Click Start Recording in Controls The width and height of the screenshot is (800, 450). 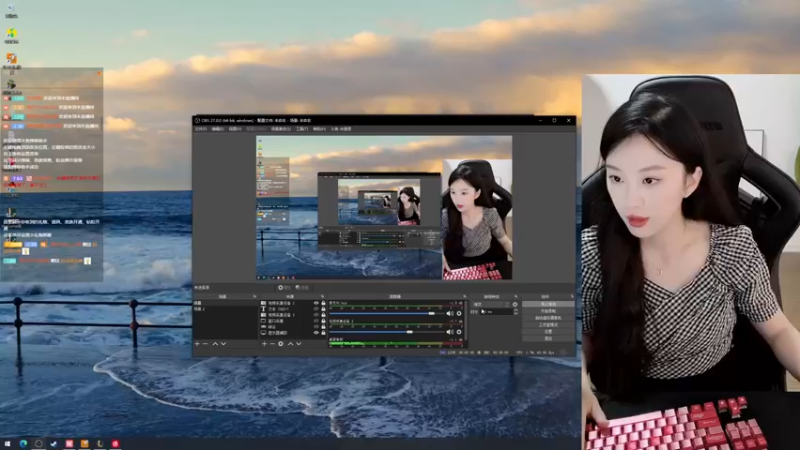click(548, 311)
